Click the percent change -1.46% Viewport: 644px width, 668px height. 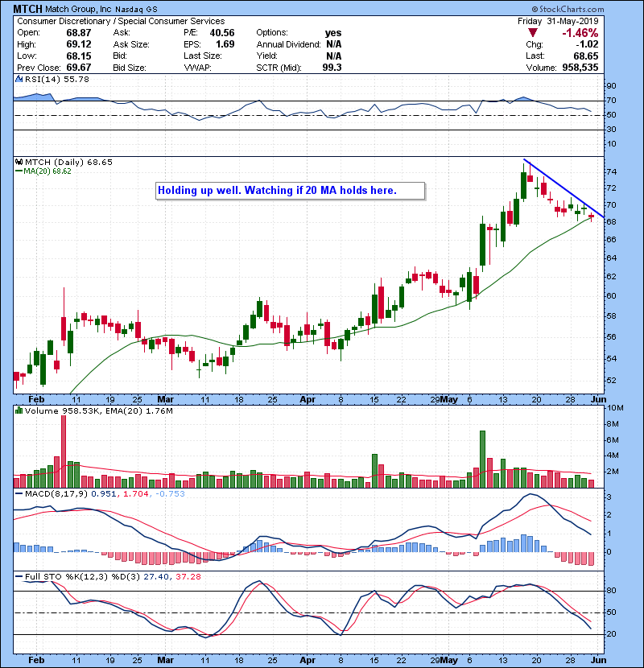pyautogui.click(x=580, y=33)
